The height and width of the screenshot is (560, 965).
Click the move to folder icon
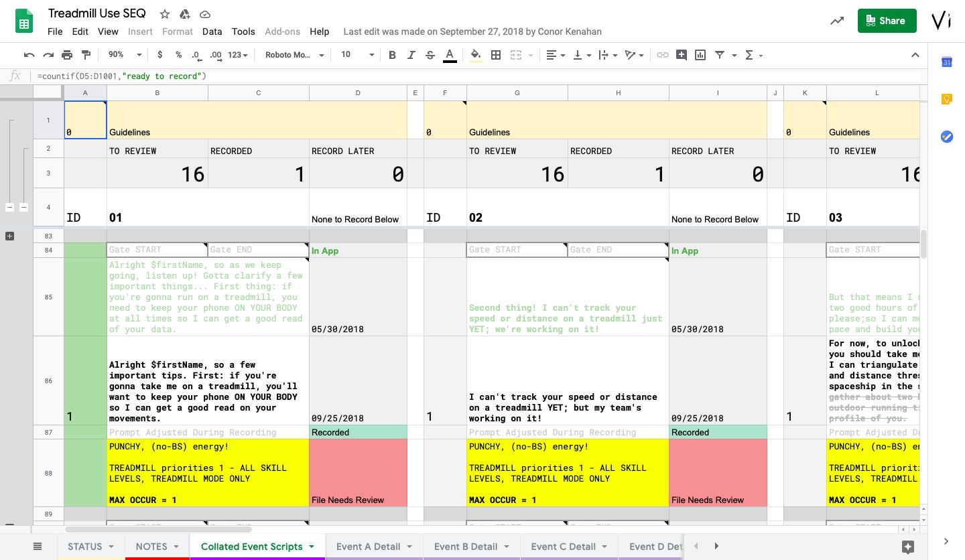coord(185,14)
